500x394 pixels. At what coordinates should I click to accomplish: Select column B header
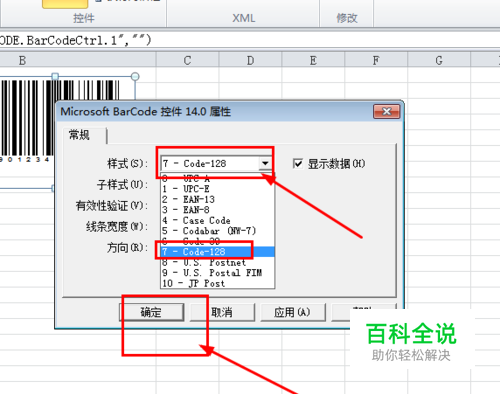tap(78, 61)
